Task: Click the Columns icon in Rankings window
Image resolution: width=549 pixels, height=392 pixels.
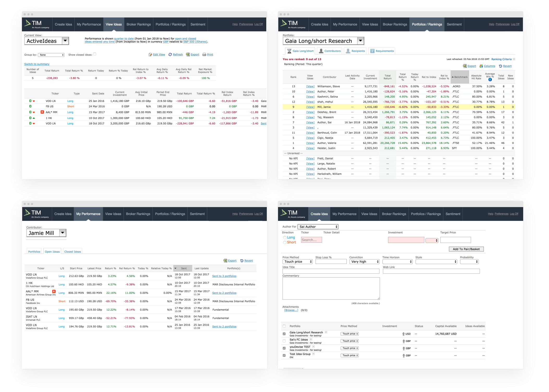Action: (x=481, y=66)
